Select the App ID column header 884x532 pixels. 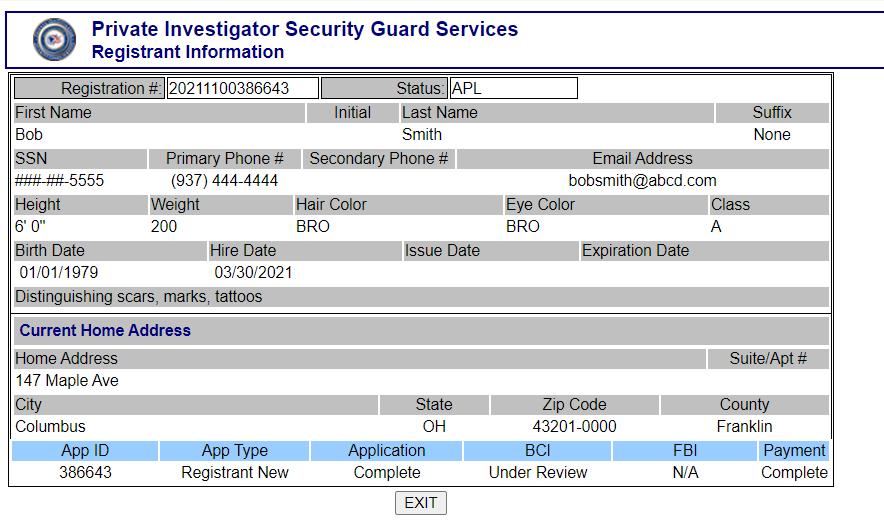pos(85,451)
